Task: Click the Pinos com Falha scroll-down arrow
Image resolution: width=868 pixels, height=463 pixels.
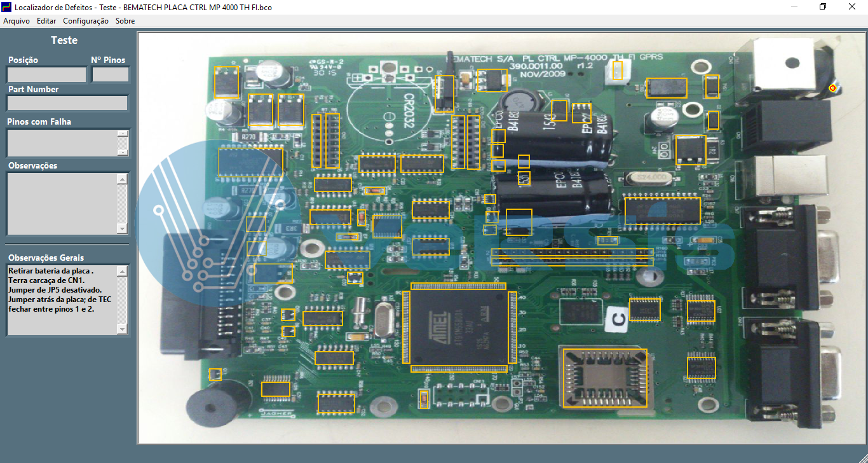Action: (123, 152)
